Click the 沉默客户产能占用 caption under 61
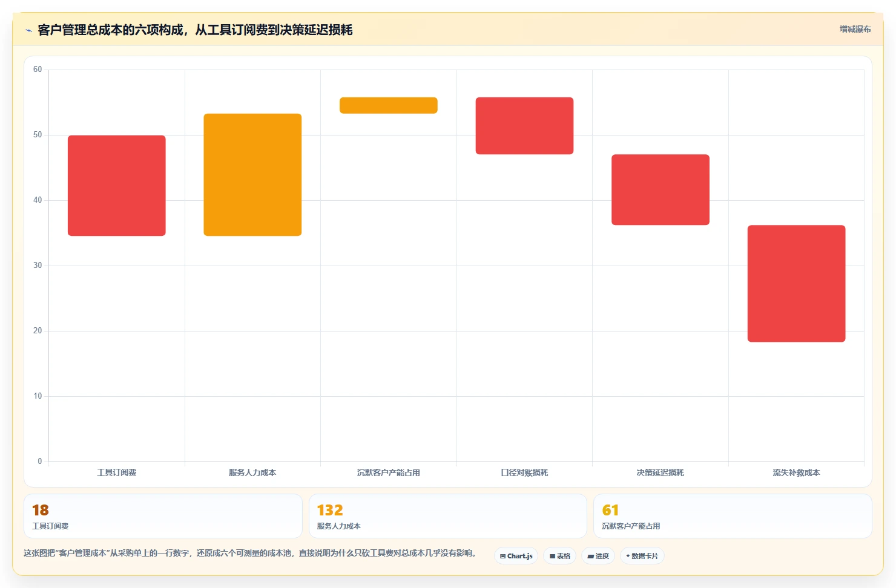The height and width of the screenshot is (588, 896). [x=631, y=526]
